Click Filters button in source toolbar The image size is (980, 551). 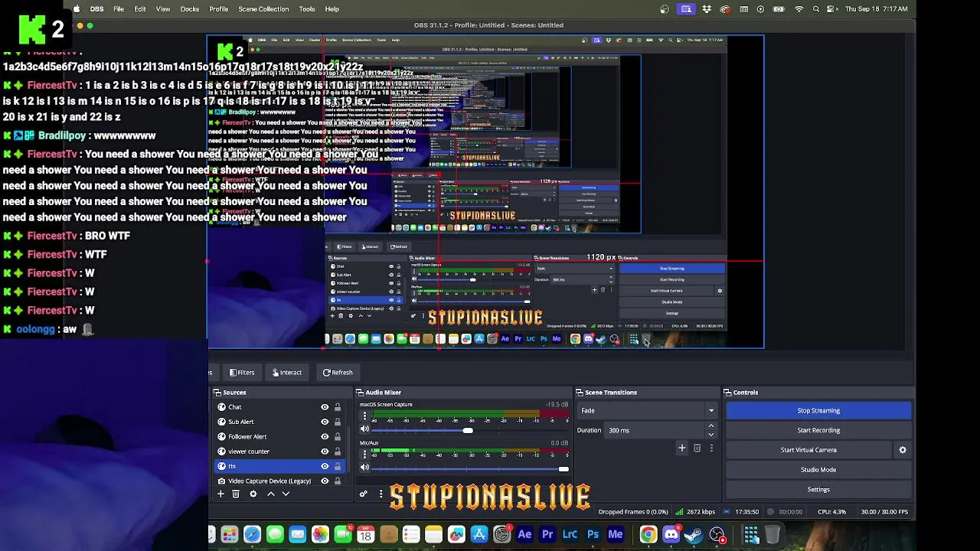click(x=242, y=373)
